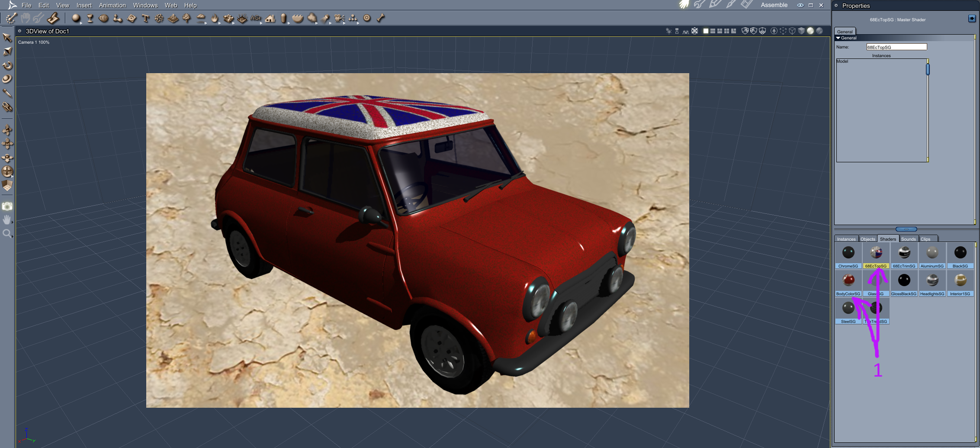Insert a camera from the toolbar
The width and height of the screenshot is (980, 448).
click(339, 18)
